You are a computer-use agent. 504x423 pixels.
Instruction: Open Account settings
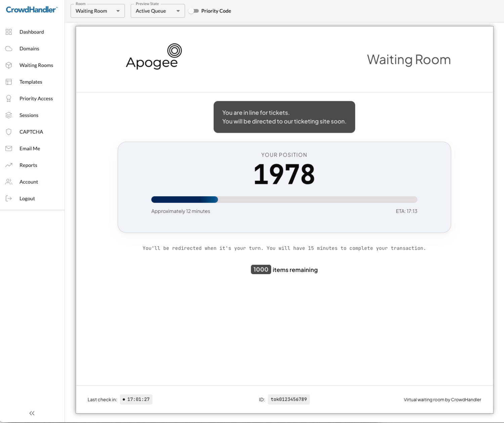click(x=29, y=182)
